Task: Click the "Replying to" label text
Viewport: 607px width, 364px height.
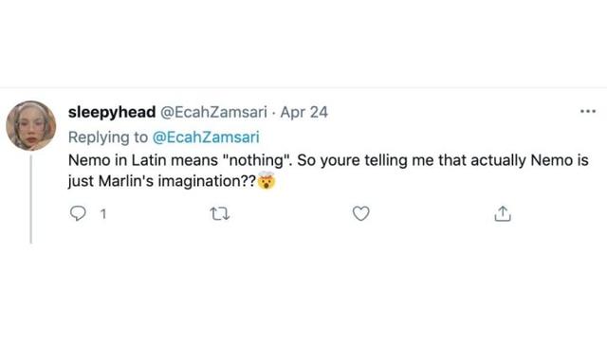Action: (108, 137)
